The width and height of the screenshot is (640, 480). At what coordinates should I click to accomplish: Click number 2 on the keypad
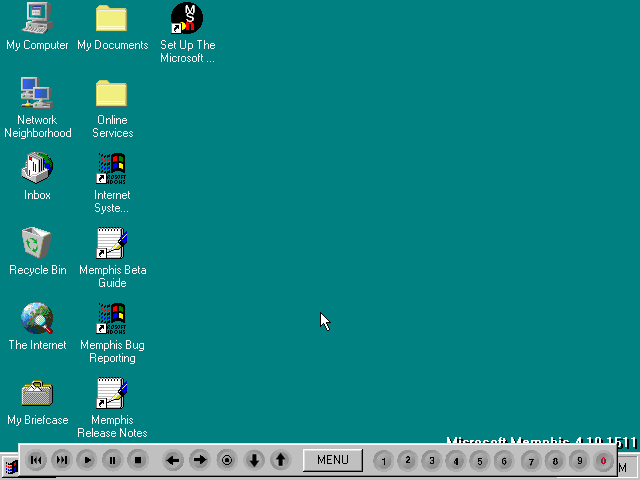[407, 461]
